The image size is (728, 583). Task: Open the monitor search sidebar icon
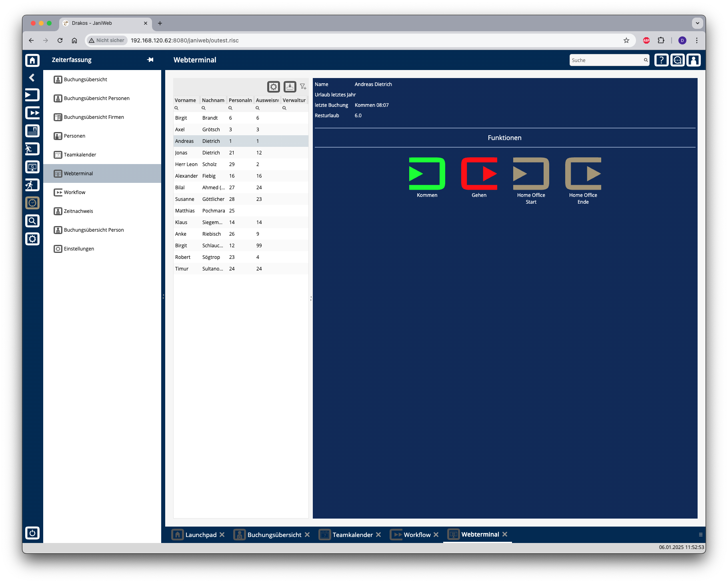click(x=32, y=167)
